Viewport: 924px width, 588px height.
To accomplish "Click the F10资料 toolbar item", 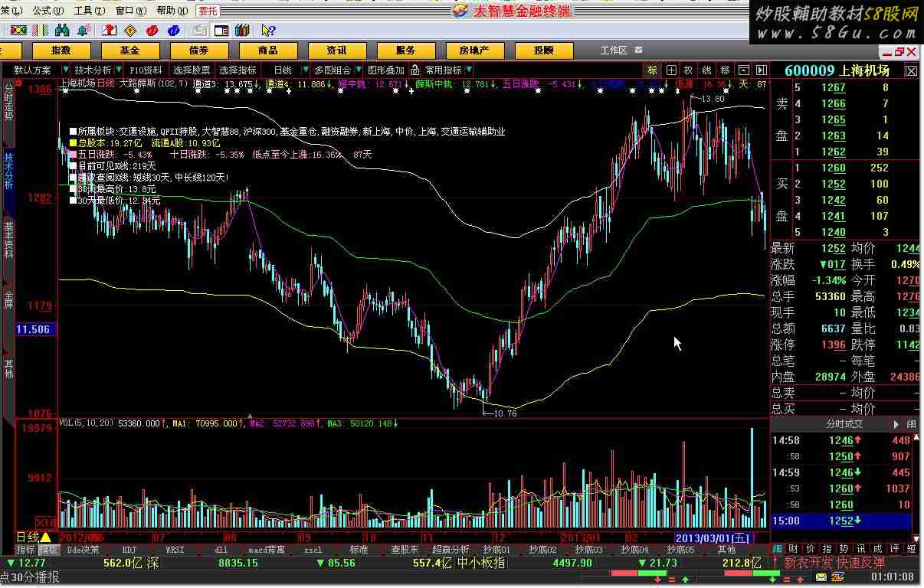I will (x=146, y=70).
